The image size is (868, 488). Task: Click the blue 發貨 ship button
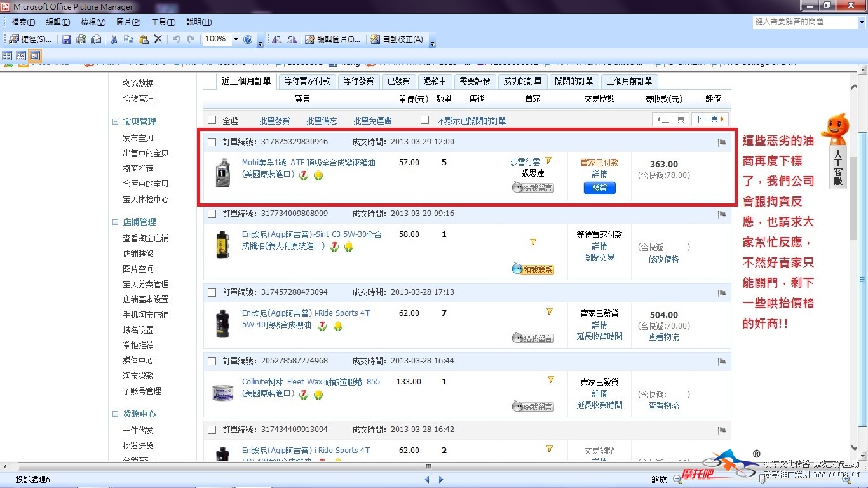(x=599, y=188)
